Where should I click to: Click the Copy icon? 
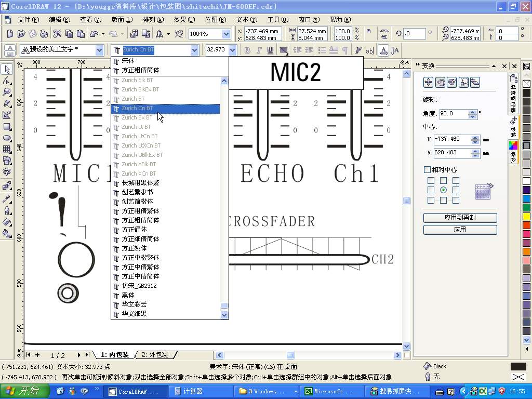(69, 34)
